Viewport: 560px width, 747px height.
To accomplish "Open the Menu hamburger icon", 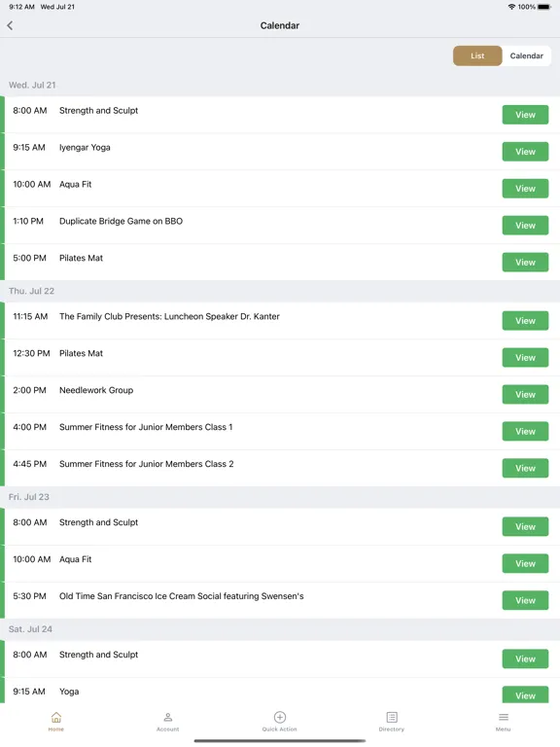I will (504, 717).
